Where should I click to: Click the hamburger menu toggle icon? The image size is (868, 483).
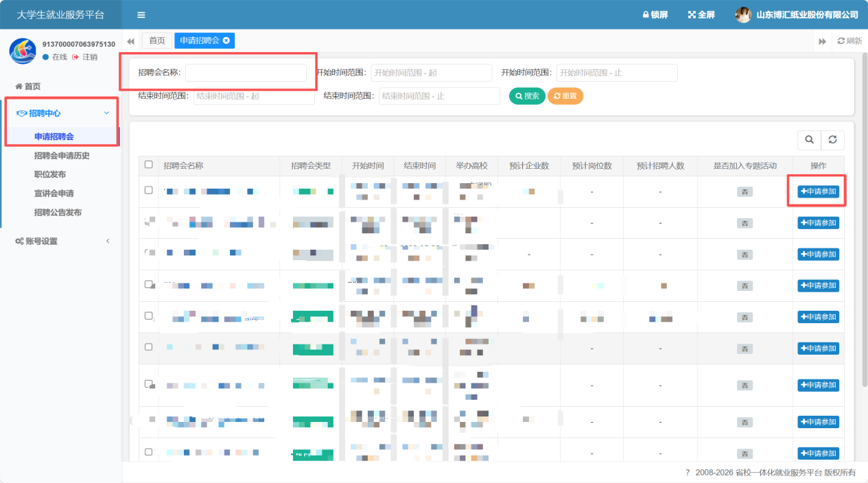pyautogui.click(x=141, y=15)
